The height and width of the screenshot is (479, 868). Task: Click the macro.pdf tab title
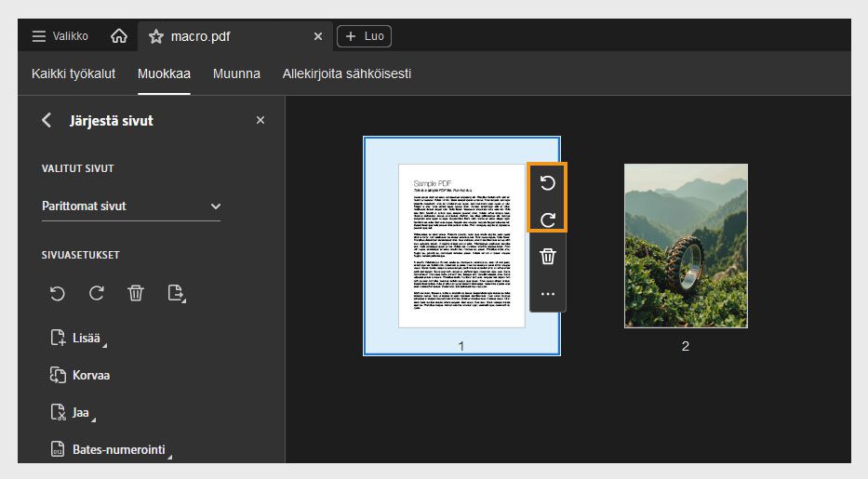[200, 36]
